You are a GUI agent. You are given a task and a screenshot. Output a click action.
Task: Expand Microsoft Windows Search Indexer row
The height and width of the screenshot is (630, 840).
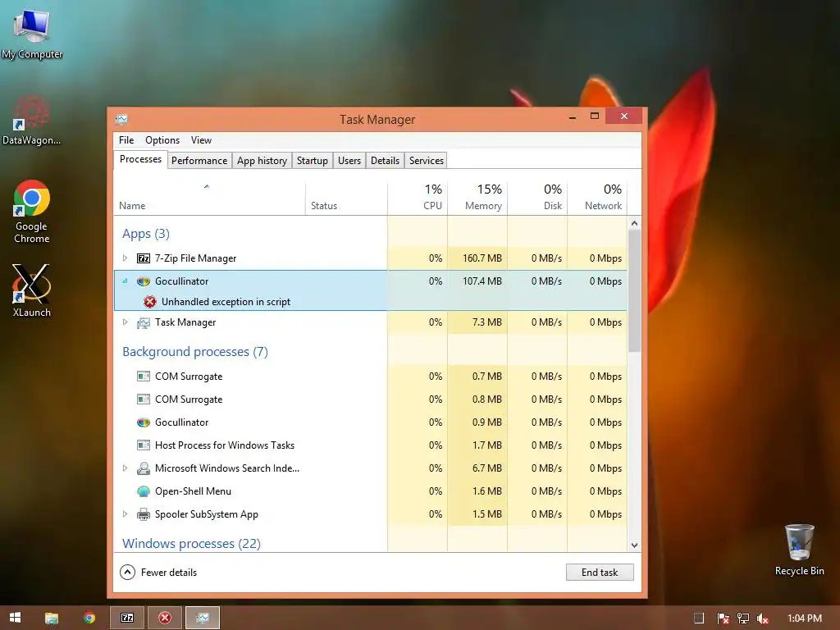(125, 468)
